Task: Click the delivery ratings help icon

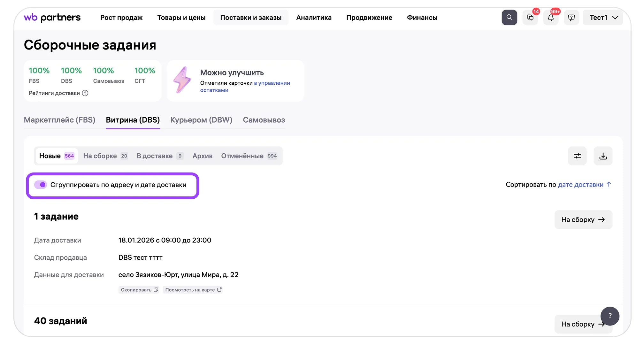Action: pos(85,93)
